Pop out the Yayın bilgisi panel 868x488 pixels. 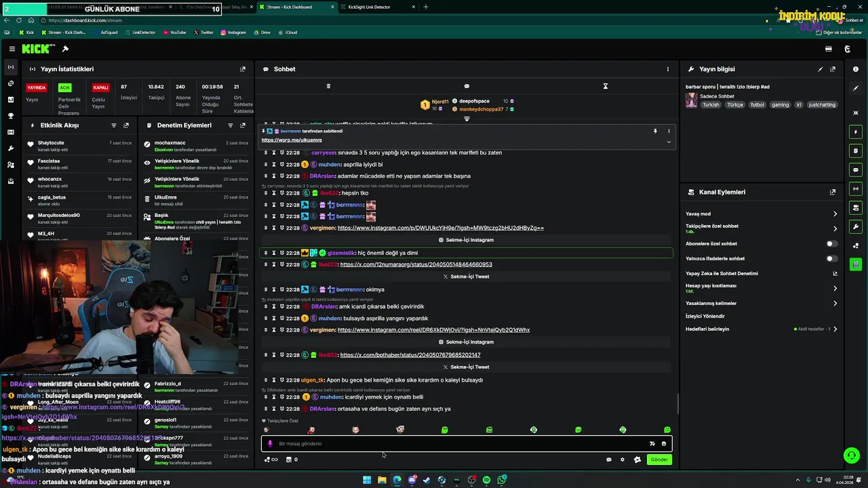point(833,69)
